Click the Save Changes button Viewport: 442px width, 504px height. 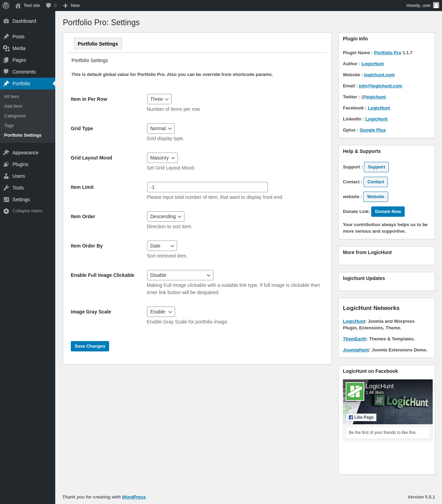point(90,346)
